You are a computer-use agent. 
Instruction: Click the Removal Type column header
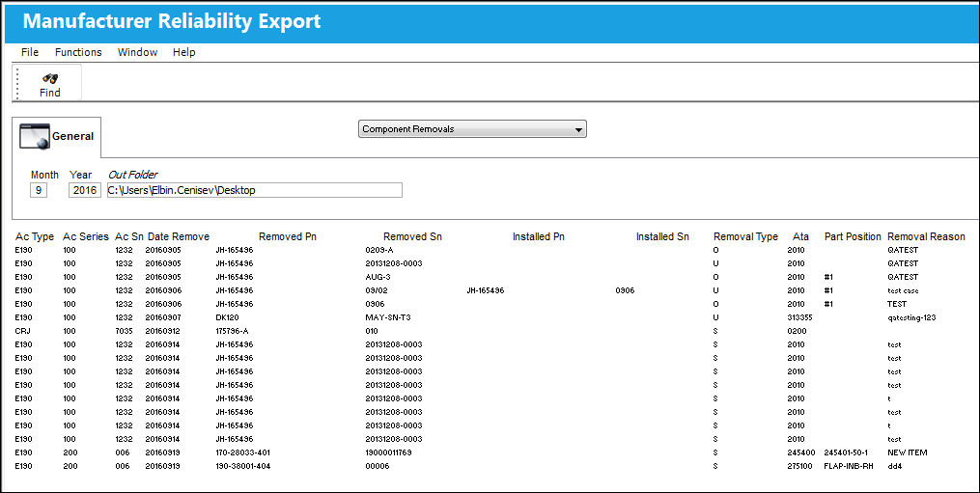coord(745,236)
